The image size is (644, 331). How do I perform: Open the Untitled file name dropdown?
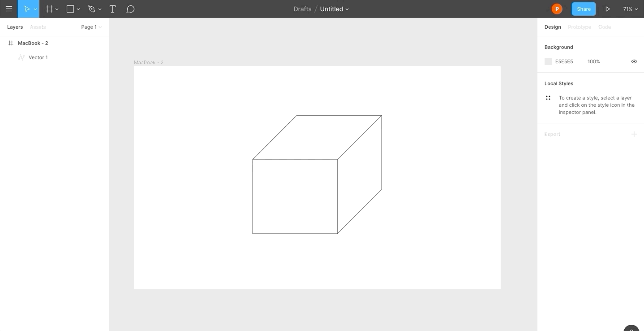click(334, 9)
